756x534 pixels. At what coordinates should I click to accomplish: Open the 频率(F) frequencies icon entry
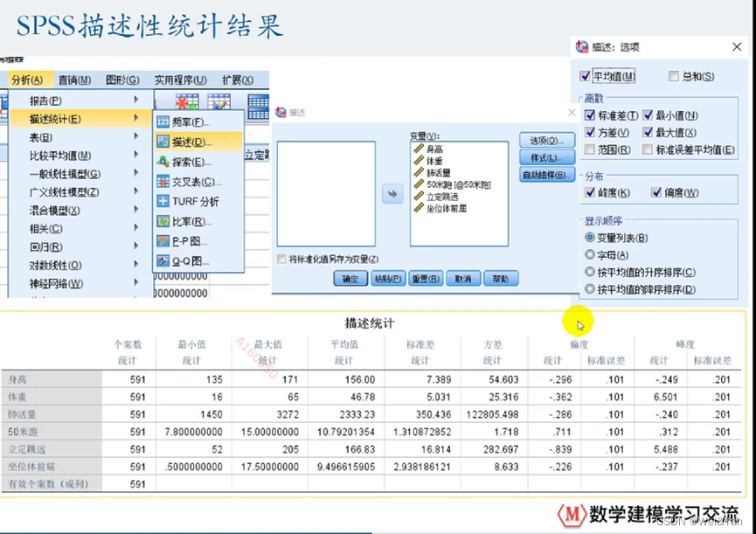(x=163, y=122)
